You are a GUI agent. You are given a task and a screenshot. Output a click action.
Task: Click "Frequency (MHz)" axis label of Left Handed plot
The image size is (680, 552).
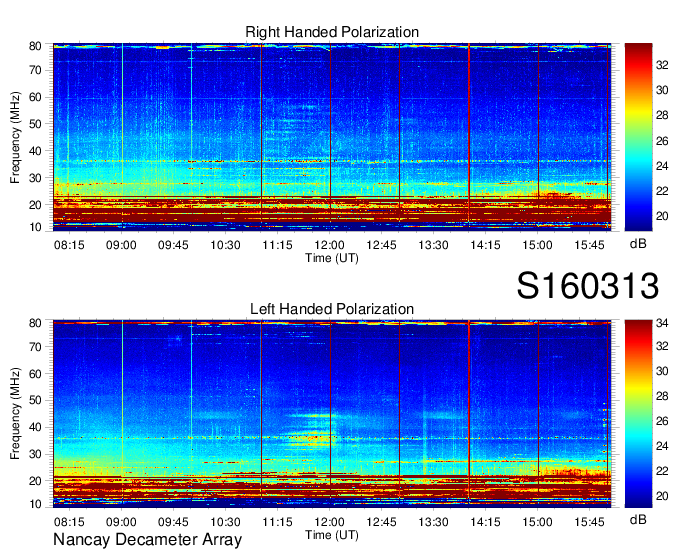click(x=15, y=414)
